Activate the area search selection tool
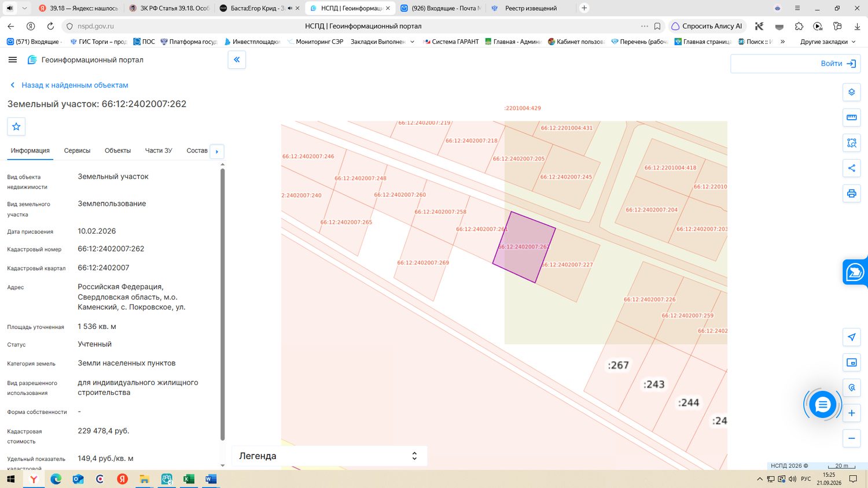The height and width of the screenshot is (488, 868). (x=851, y=143)
